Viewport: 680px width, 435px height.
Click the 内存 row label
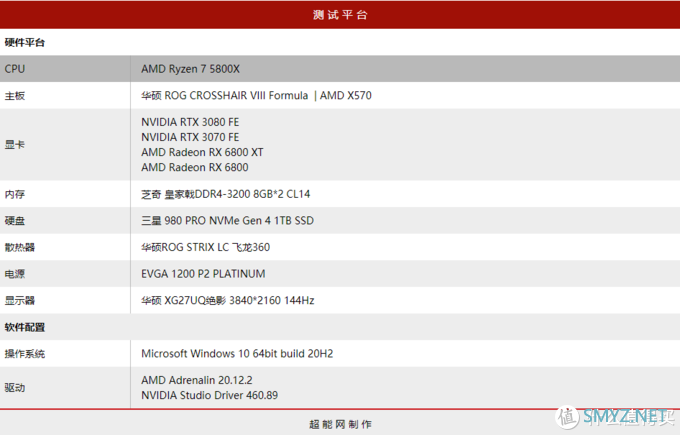click(15, 194)
